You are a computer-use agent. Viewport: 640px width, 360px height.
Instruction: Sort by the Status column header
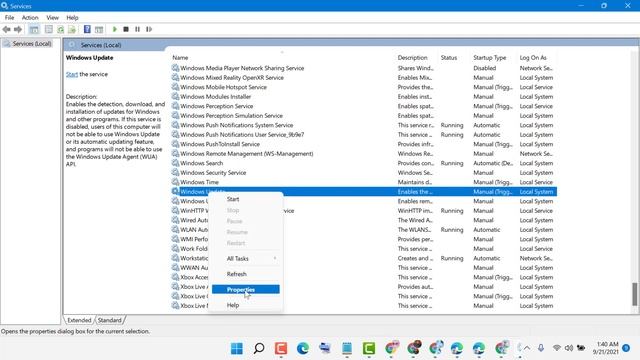(454, 58)
